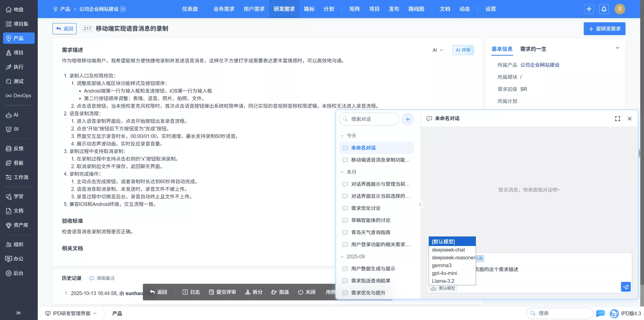Open the product switcher dropdown next to 公司企业网站建设

click(x=123, y=9)
